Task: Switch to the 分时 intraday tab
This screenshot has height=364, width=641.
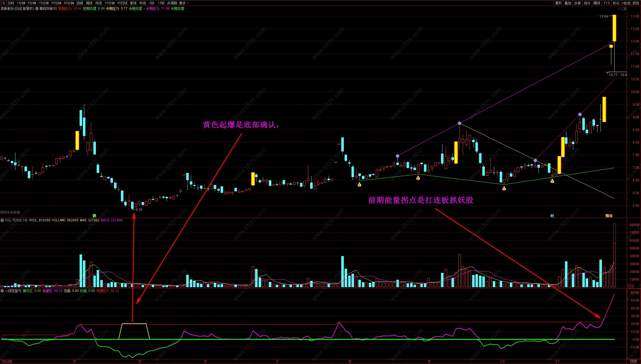Action: (x=11, y=3)
